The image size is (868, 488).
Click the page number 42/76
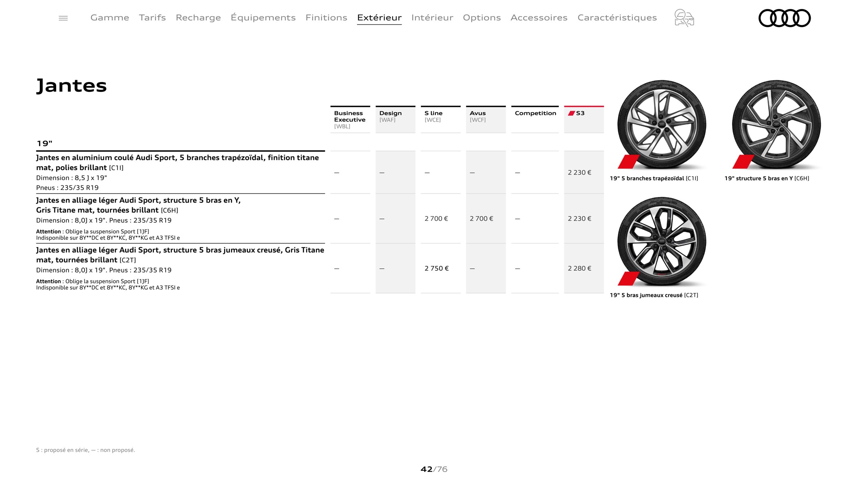[434, 469]
